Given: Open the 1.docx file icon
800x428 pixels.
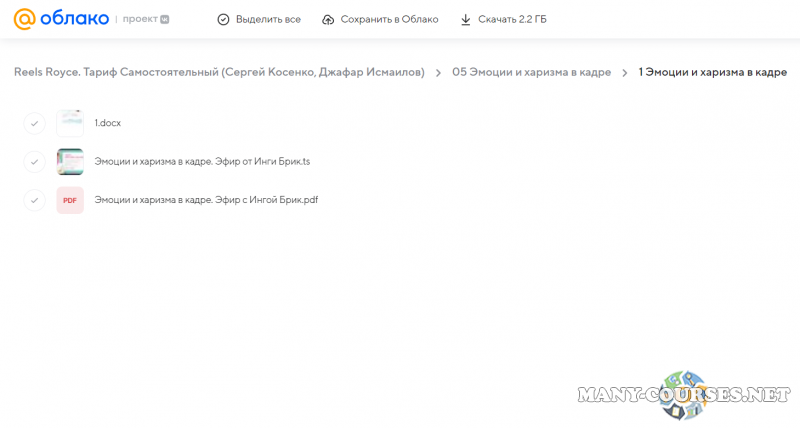Looking at the screenshot, I should [x=70, y=123].
